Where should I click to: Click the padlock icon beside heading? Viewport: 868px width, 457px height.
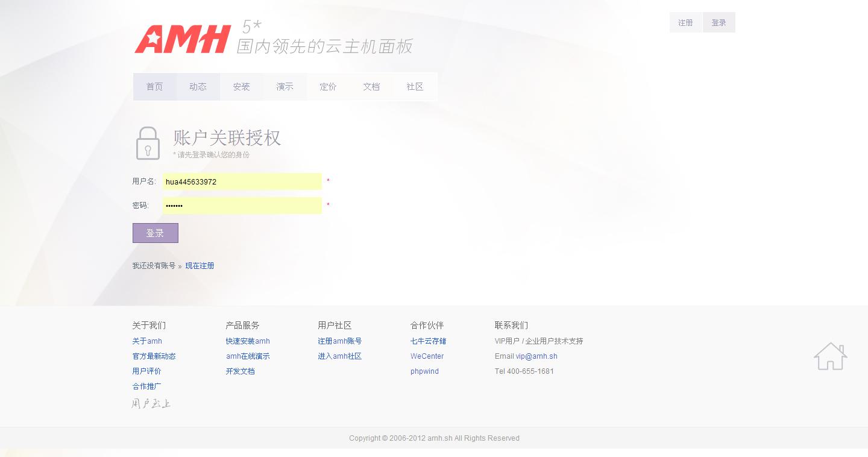[148, 143]
